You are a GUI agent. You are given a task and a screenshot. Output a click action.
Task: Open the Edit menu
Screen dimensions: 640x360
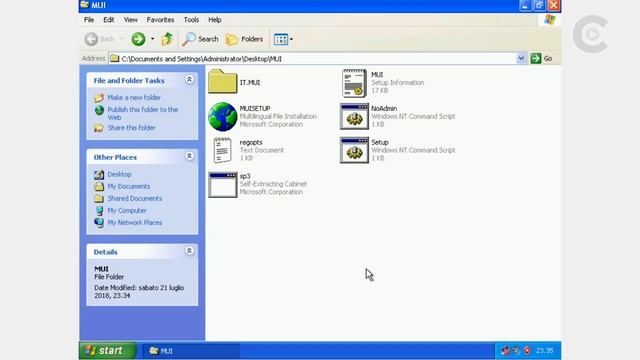point(109,20)
